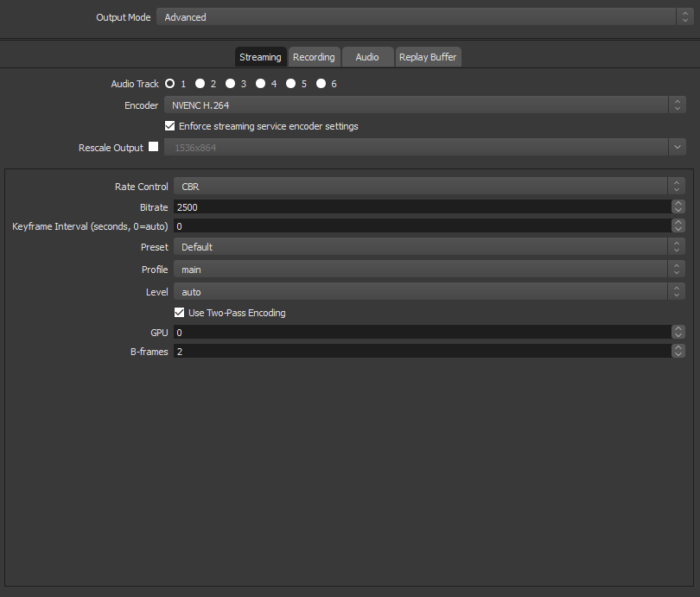Image resolution: width=700 pixels, height=597 pixels.
Task: Click the B-frames input field
Action: 423,351
